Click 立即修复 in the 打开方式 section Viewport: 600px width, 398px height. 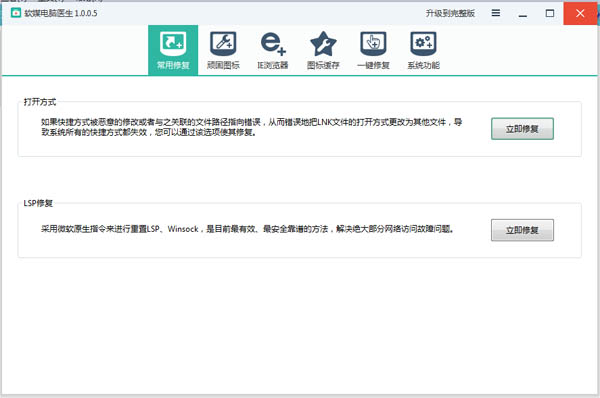(x=522, y=129)
